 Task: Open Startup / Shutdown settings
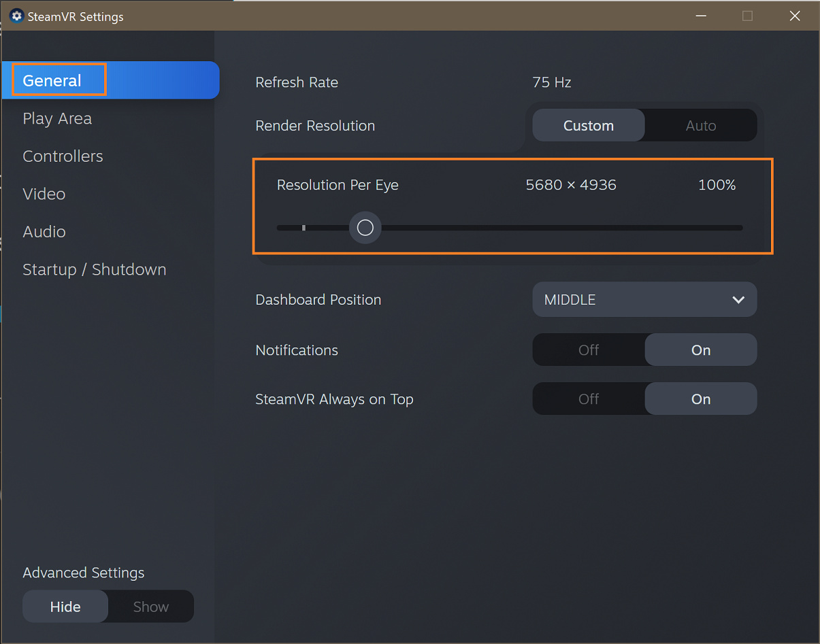point(95,269)
